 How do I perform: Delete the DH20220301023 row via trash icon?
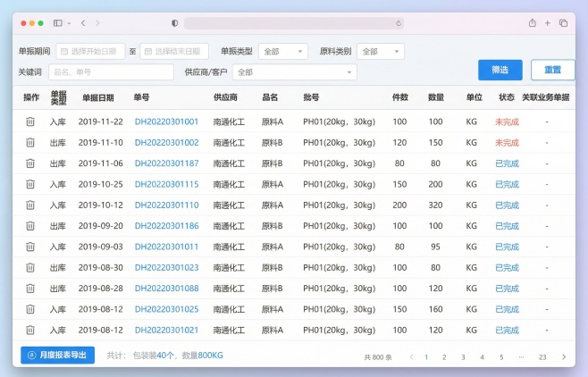30,268
